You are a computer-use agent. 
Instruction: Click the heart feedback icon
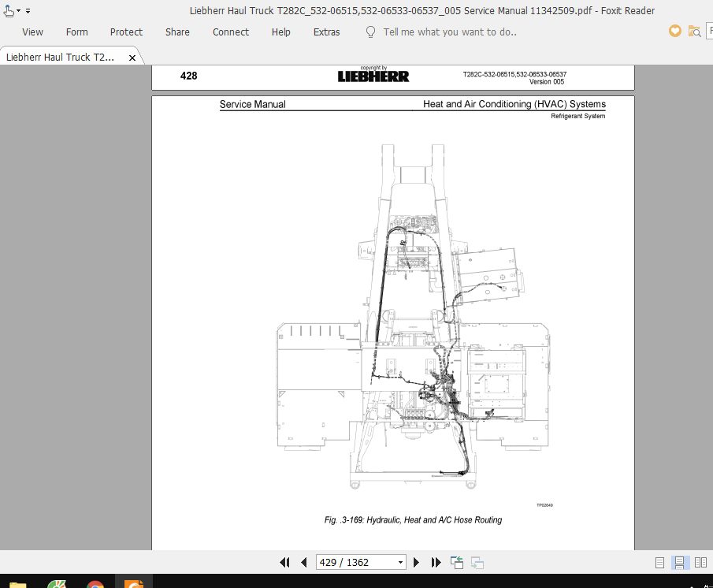[x=675, y=31]
